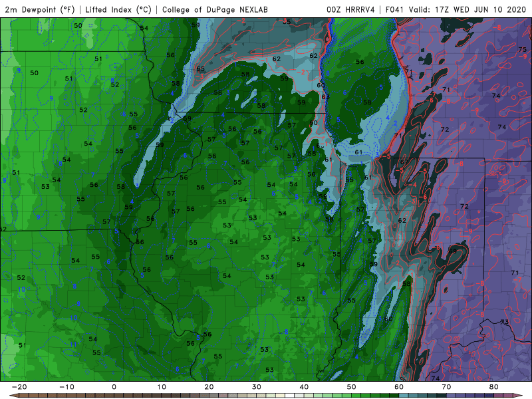The image size is (532, 399).
Task: Click the "67" dewpoint value on map
Action: coord(404,162)
